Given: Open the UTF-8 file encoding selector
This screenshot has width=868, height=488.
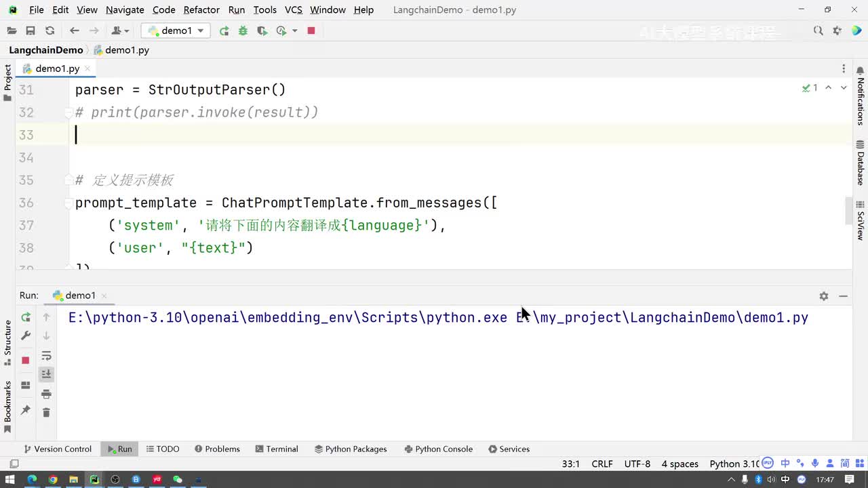Looking at the screenshot, I should [637, 464].
